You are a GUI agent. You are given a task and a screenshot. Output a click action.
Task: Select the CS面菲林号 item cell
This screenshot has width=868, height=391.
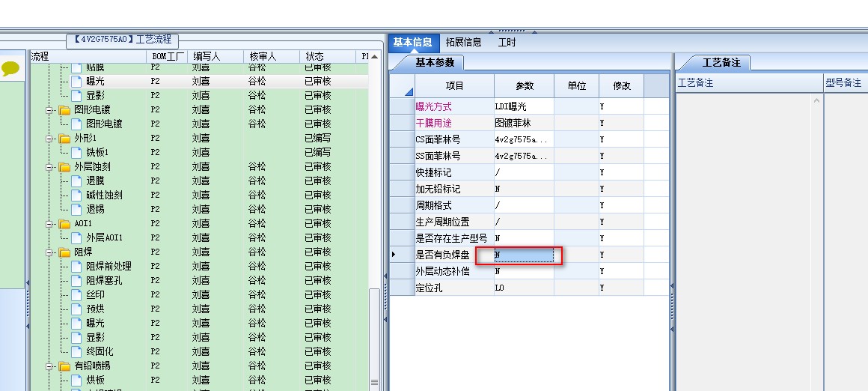[x=454, y=139]
